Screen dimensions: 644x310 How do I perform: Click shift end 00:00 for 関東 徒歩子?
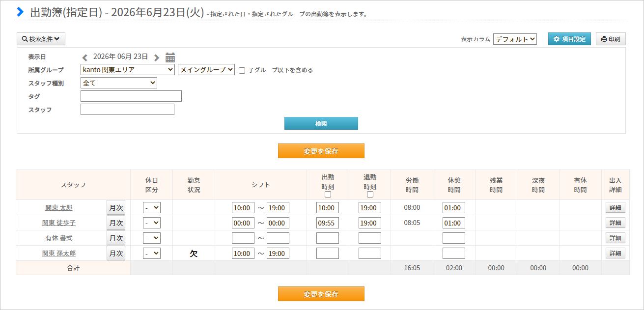pyautogui.click(x=278, y=223)
